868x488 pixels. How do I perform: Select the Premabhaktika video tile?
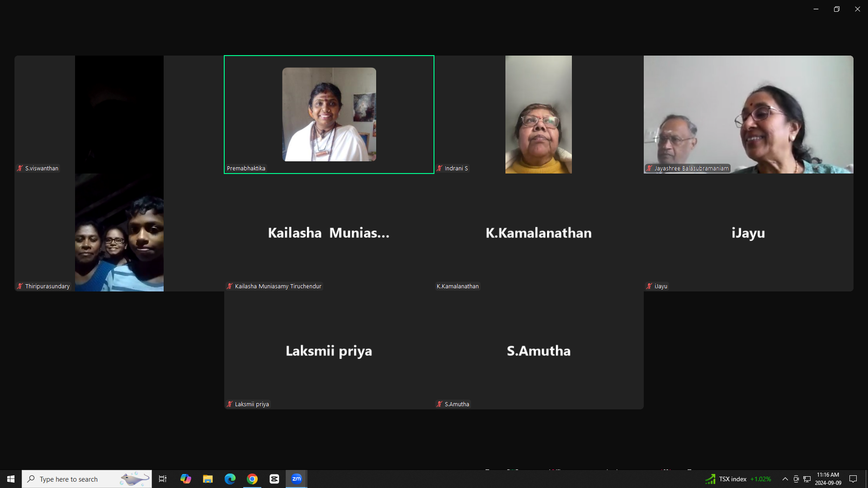point(329,114)
